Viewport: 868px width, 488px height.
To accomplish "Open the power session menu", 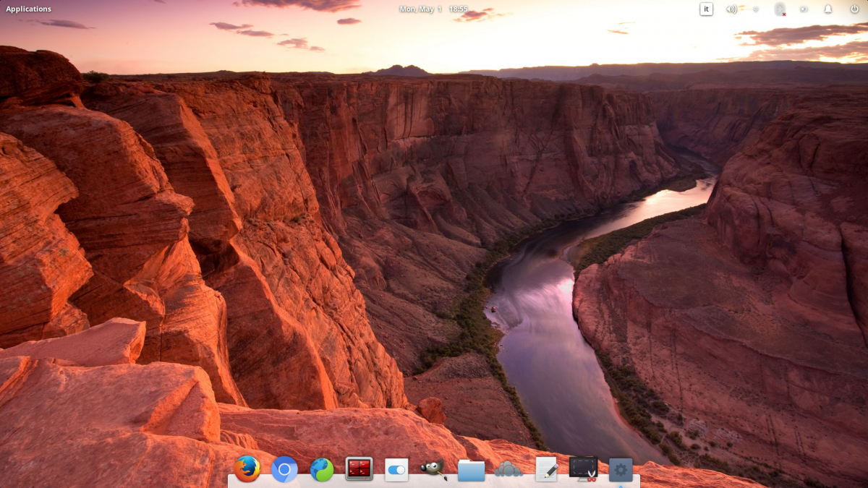I will pos(856,9).
